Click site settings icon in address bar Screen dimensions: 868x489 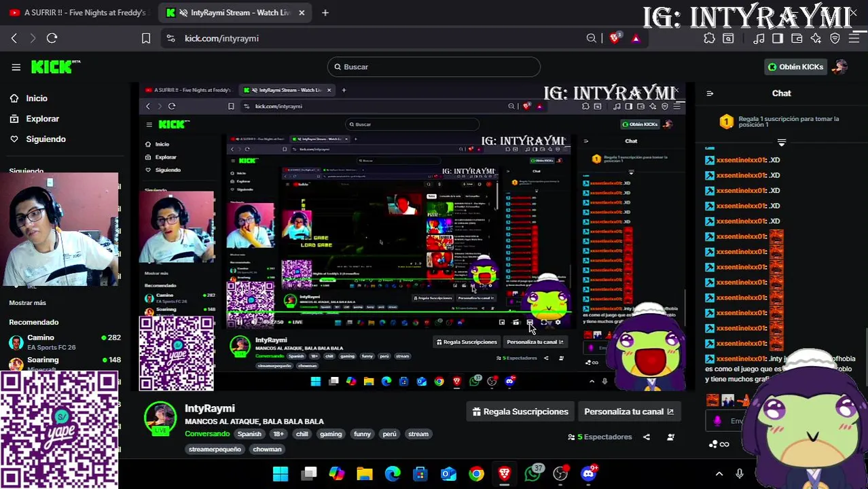click(x=170, y=39)
